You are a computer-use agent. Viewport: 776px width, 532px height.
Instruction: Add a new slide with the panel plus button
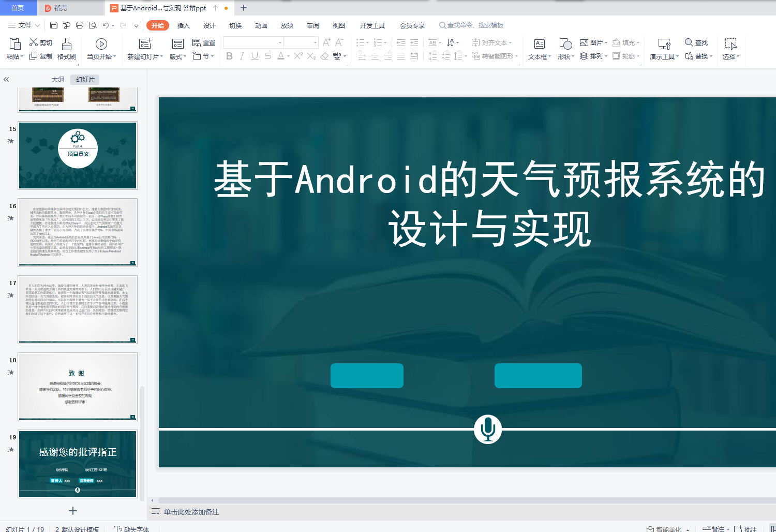point(73,511)
